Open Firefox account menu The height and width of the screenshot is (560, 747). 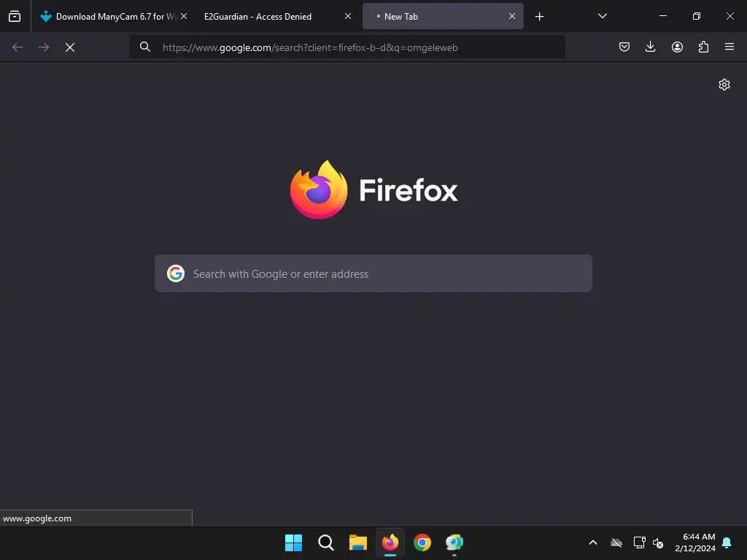(x=677, y=47)
